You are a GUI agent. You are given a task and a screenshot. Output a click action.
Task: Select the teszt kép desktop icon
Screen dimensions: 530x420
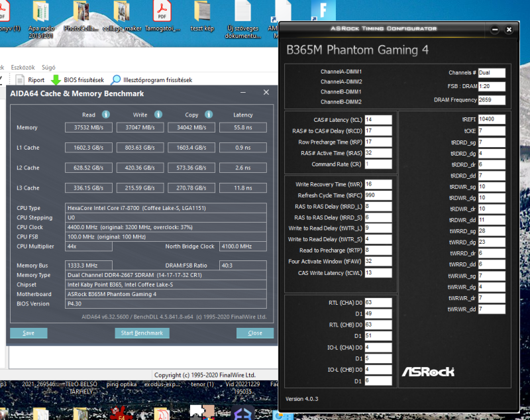pos(202,16)
